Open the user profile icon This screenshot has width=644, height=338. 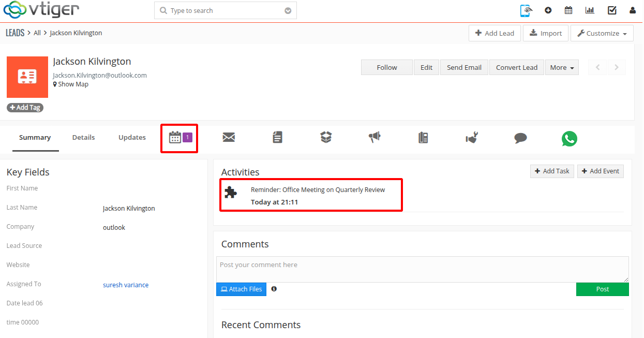point(633,10)
